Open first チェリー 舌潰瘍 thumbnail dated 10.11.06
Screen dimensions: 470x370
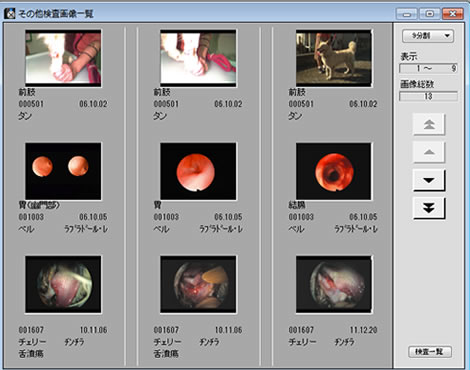point(63,284)
